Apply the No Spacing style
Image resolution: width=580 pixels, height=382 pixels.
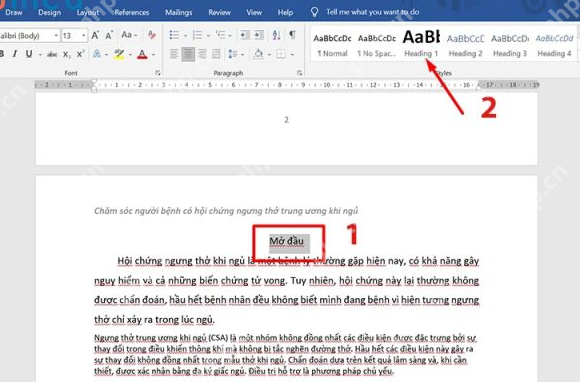[377, 45]
